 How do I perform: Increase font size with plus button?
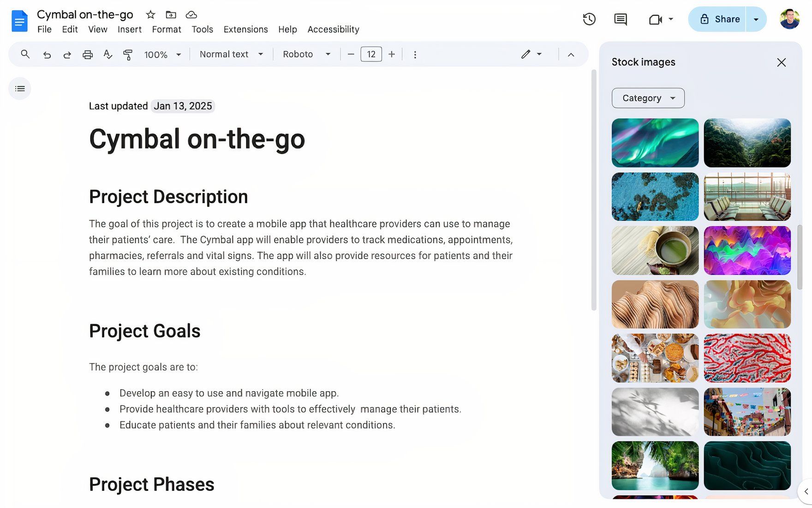[392, 54]
